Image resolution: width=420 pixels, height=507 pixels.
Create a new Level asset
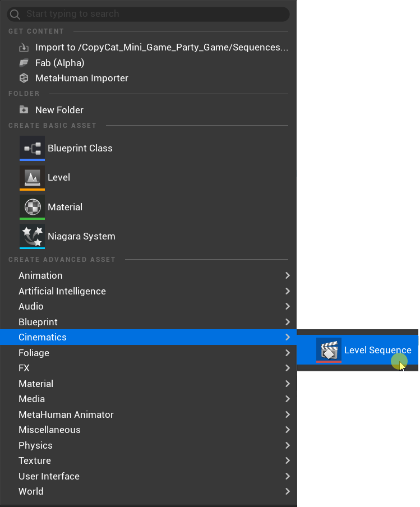pyautogui.click(x=59, y=177)
